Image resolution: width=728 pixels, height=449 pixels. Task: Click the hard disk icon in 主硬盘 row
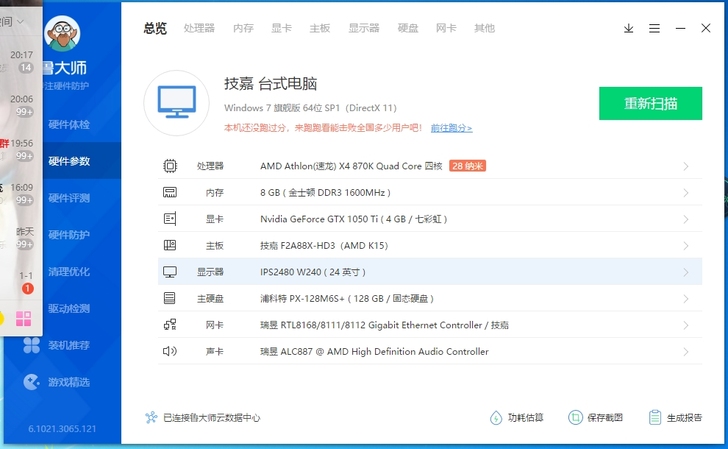170,299
